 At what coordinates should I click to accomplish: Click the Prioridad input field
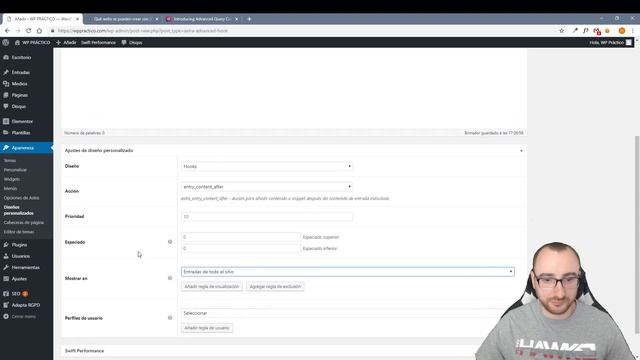point(267,217)
